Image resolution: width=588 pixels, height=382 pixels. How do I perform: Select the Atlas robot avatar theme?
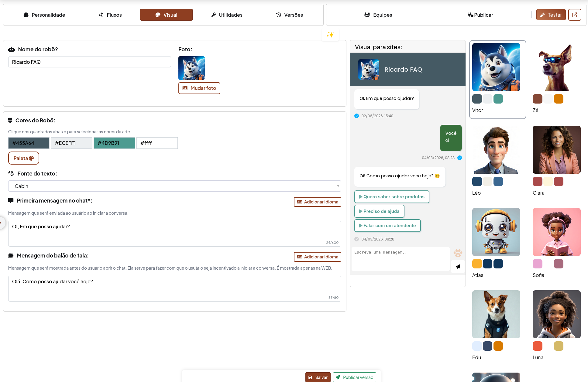[x=496, y=232]
